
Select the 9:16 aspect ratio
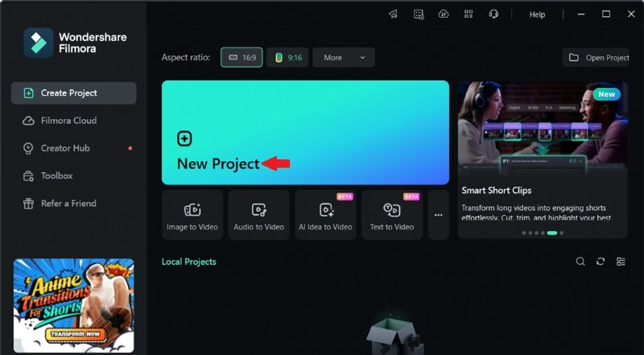coord(287,57)
